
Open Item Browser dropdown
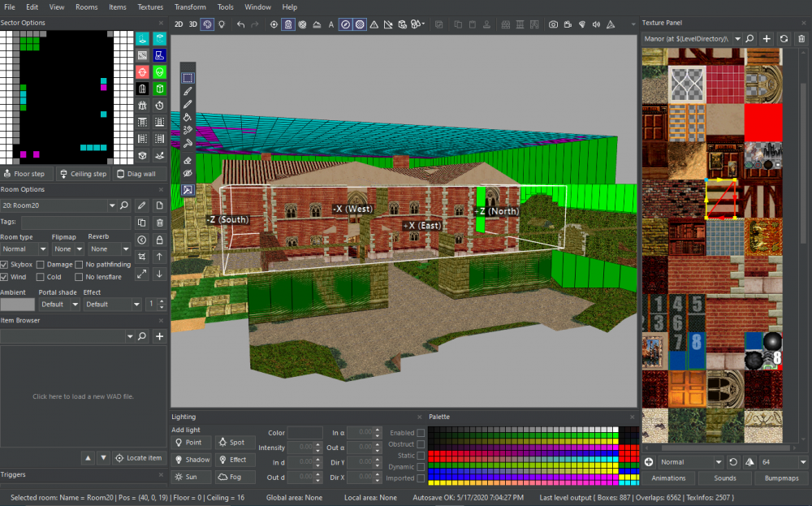67,336
